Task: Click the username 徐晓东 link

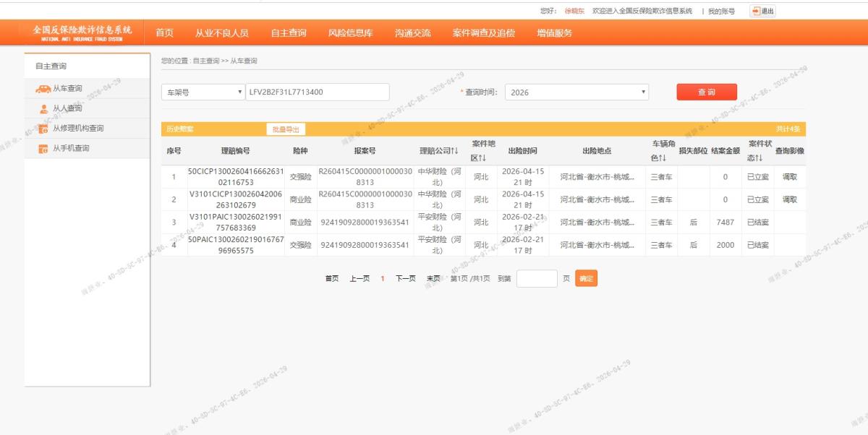Action: 576,11
